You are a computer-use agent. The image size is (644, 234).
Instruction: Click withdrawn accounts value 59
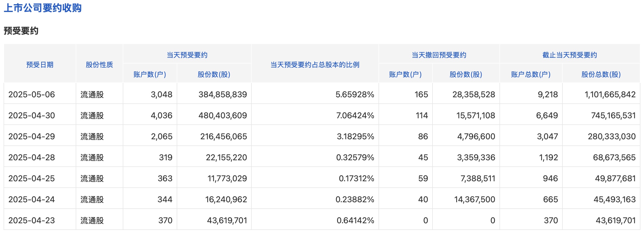(423, 178)
